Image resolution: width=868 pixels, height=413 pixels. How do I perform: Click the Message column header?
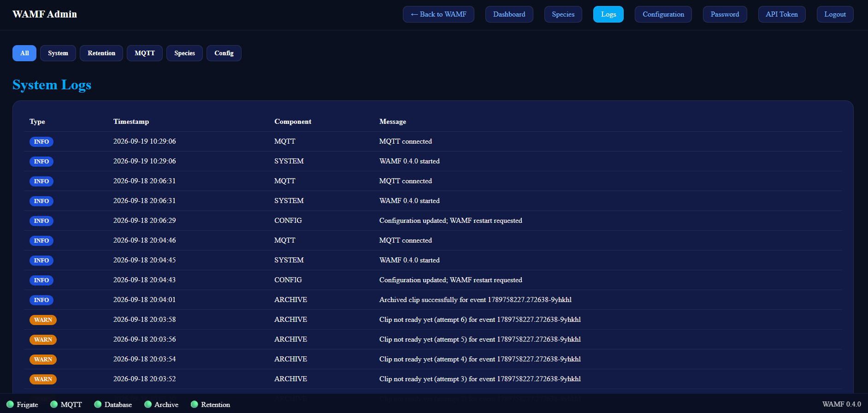click(393, 122)
